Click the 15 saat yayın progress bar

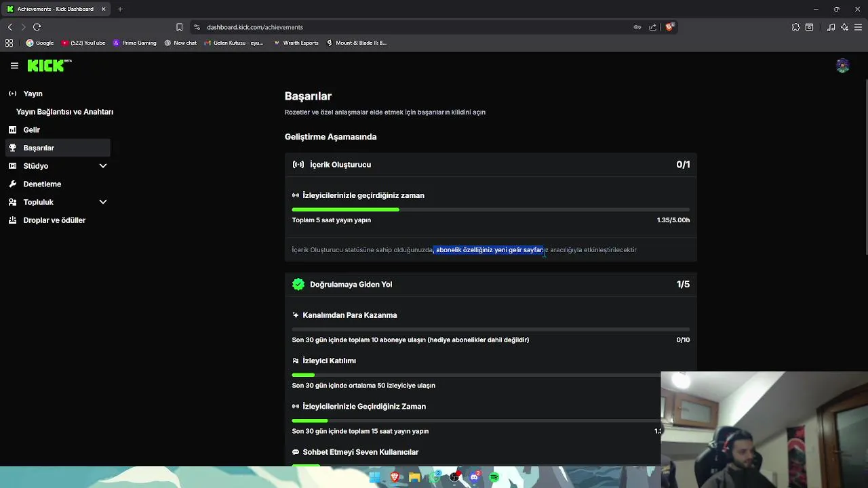(x=476, y=420)
